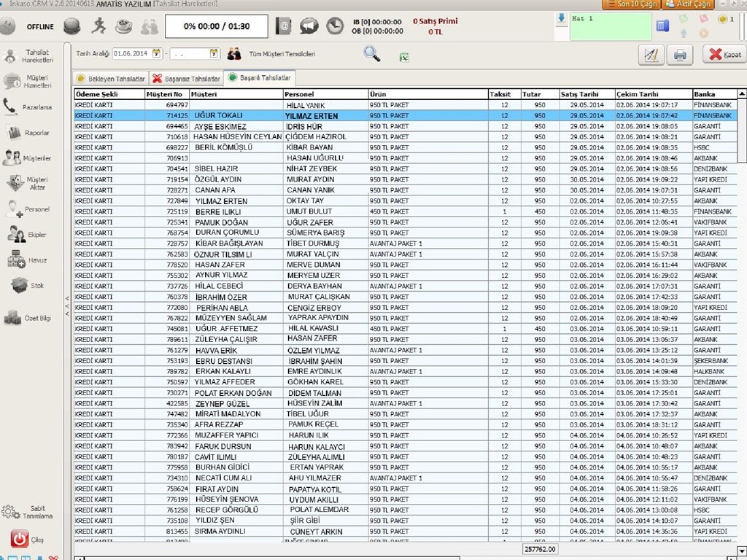Click the 0% 00:00 / 01:30 timer display
Image resolution: width=747 pixels, height=560 pixels.
point(216,26)
